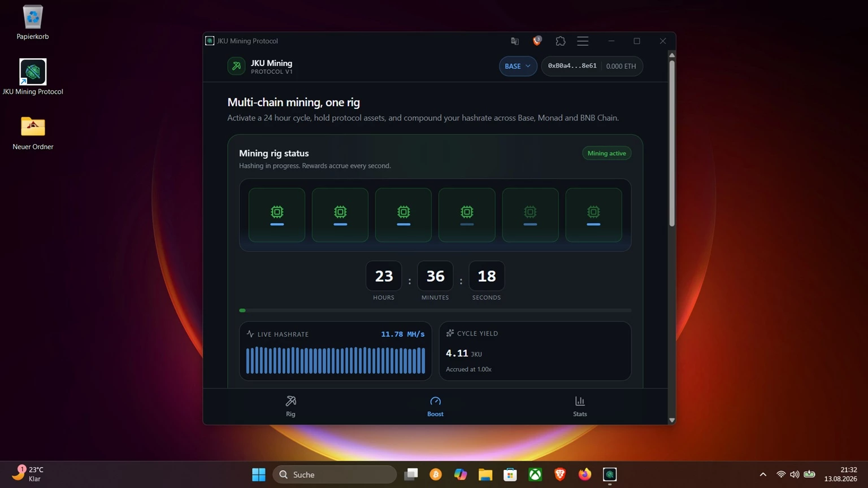
Task: Open the translate icon in title bar
Action: point(514,41)
